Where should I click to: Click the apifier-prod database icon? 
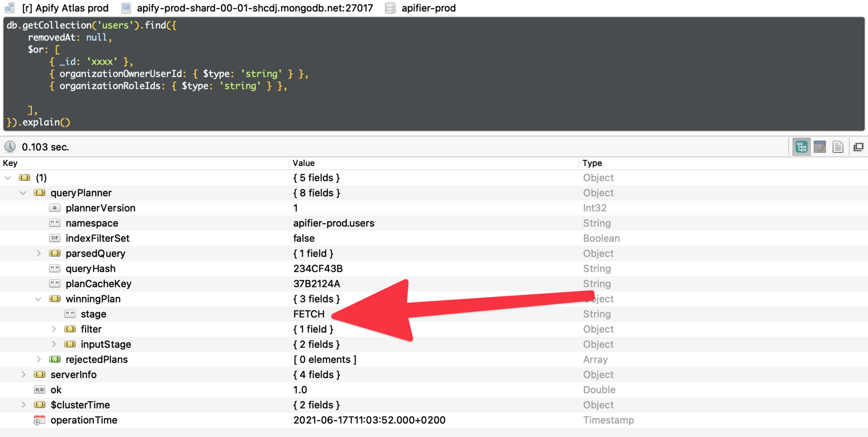point(390,8)
